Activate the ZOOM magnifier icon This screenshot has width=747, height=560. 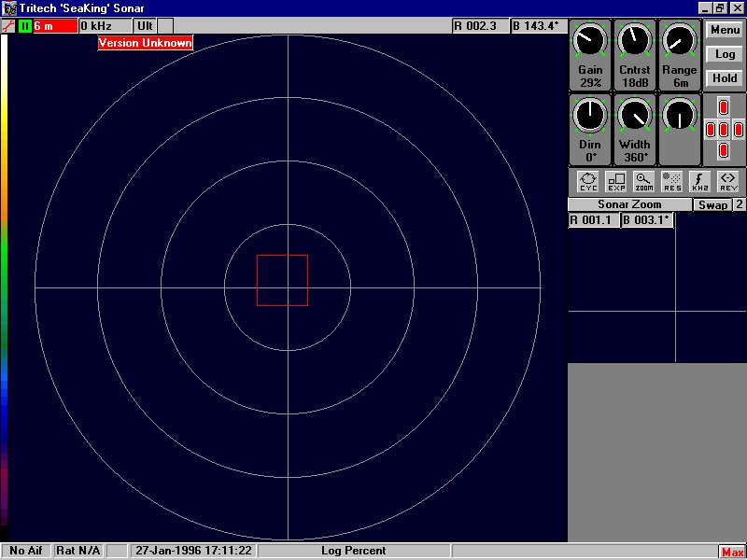[644, 181]
